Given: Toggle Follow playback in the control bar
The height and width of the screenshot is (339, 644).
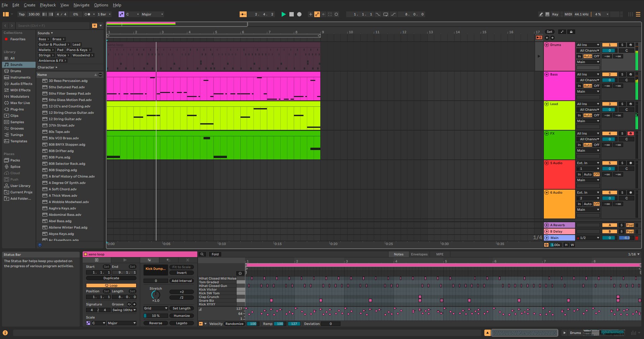Looking at the screenshot, I should pyautogui.click(x=243, y=14).
